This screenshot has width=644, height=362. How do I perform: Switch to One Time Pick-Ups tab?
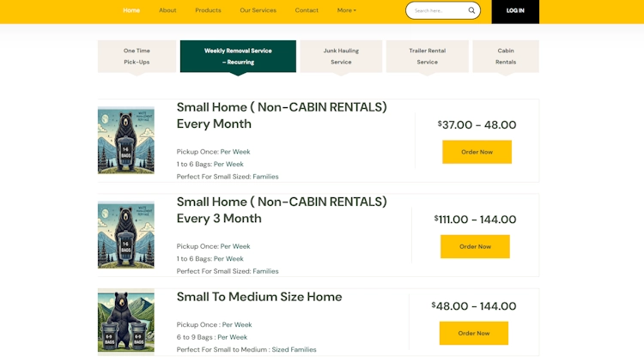tap(137, 57)
